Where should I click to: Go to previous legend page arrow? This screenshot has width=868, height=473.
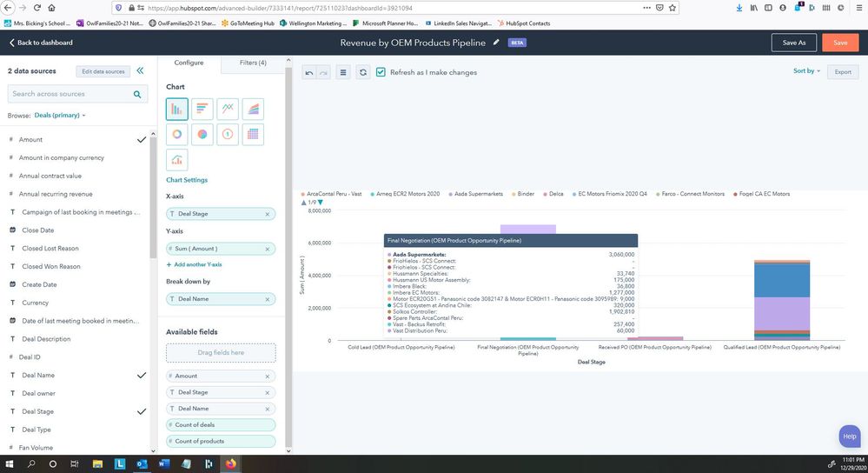pyautogui.click(x=303, y=203)
